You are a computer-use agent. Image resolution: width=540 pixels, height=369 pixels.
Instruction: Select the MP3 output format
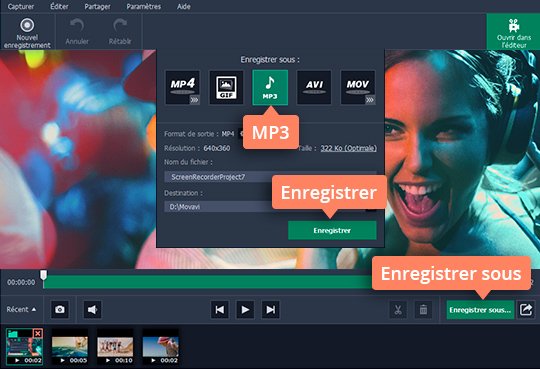click(x=270, y=88)
